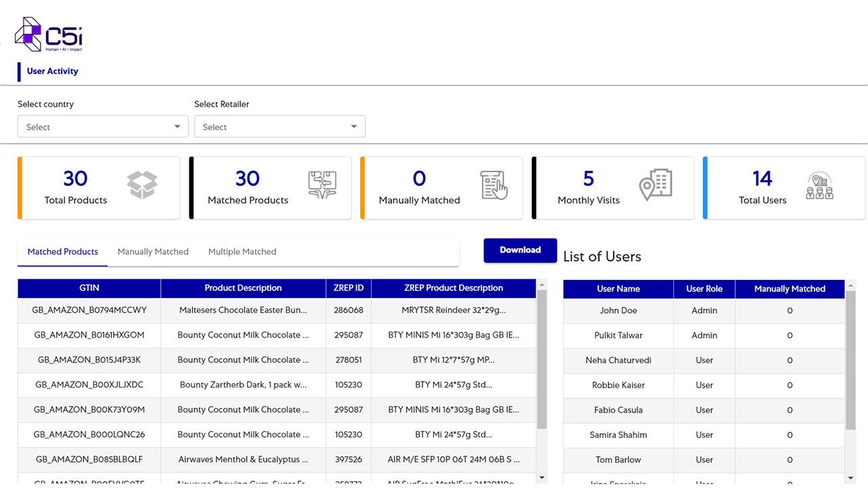
Task: Click Maltesers Chocolate Easter Bun... description
Action: (x=243, y=310)
